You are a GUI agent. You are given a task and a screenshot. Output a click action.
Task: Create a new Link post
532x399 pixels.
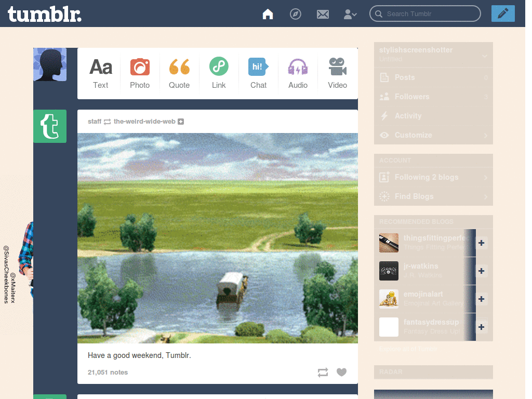tap(219, 74)
